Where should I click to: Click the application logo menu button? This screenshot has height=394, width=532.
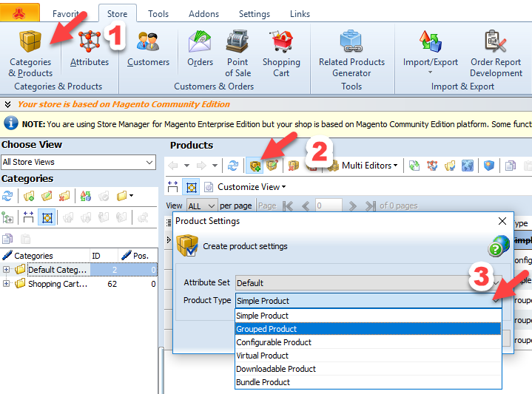click(19, 13)
